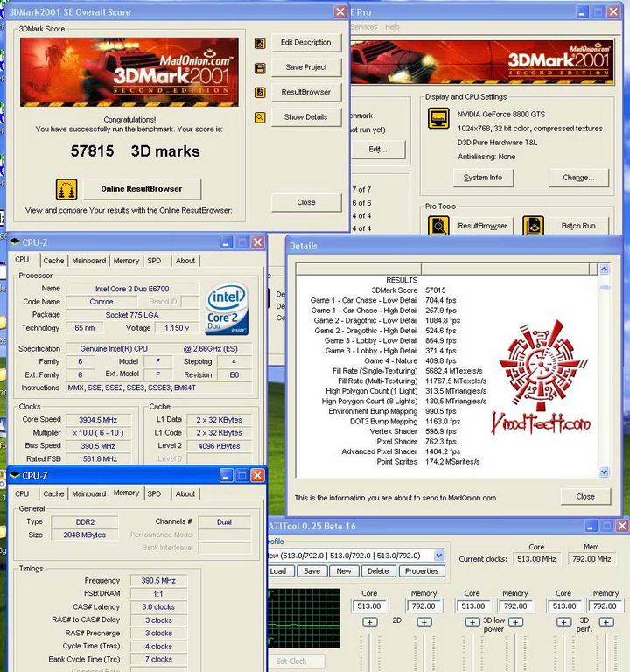Click Load profile button in ATITool
The image size is (630, 672).
coord(281,571)
